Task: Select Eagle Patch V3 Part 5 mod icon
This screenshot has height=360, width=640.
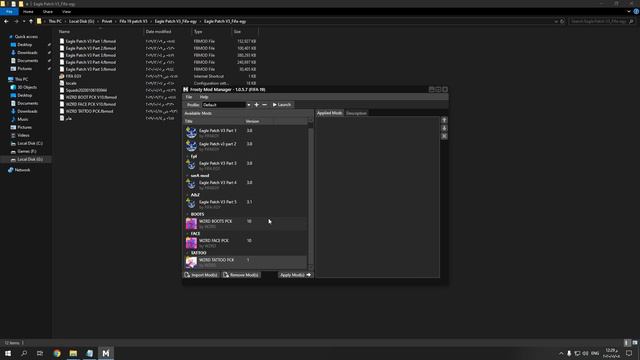Action: click(191, 204)
